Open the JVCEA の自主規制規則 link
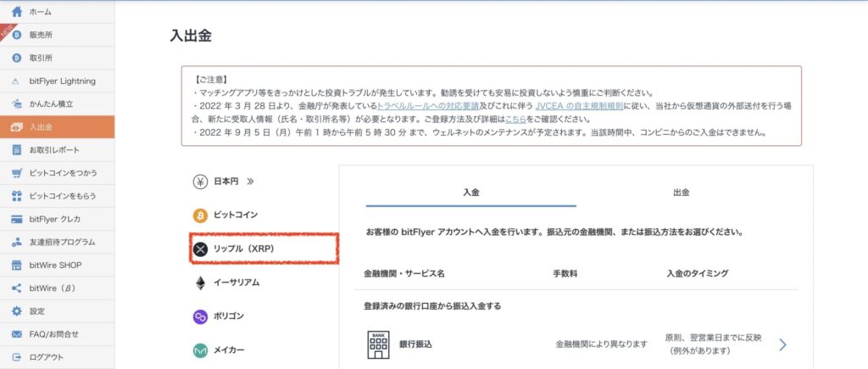 pos(580,106)
